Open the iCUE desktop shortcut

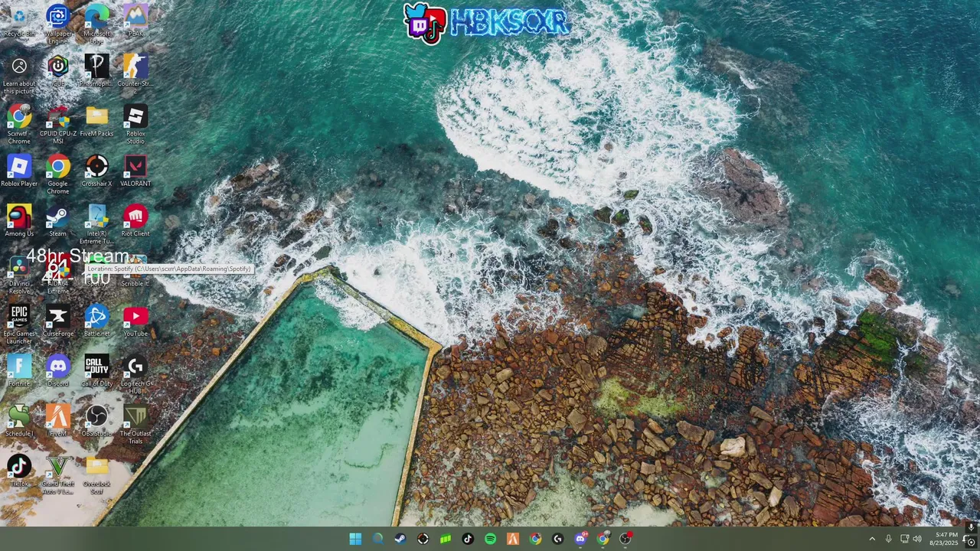[x=58, y=71]
